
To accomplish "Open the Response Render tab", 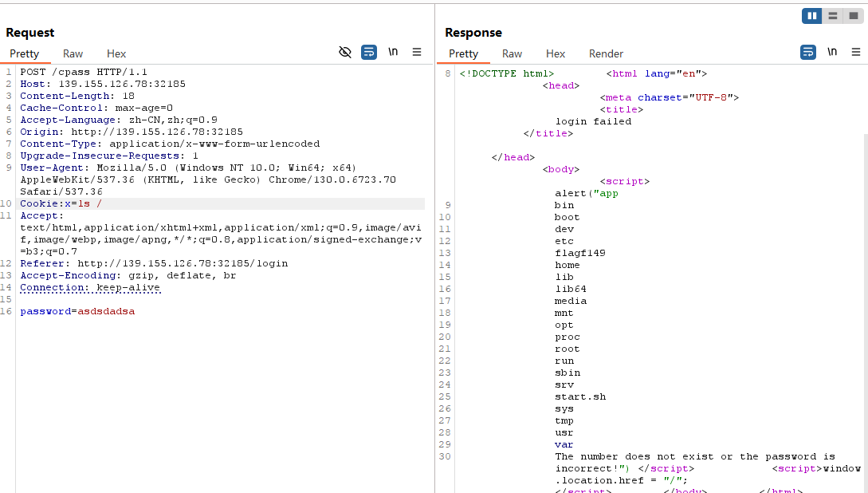I will [606, 53].
